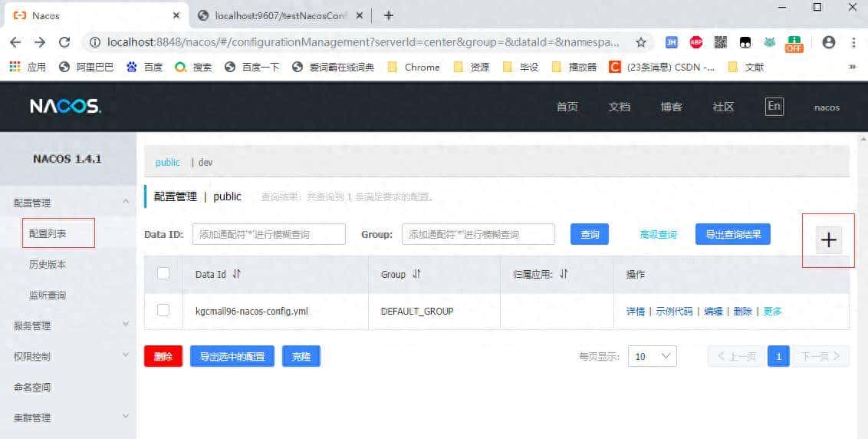Open the Chrome profile avatar

coord(828,42)
